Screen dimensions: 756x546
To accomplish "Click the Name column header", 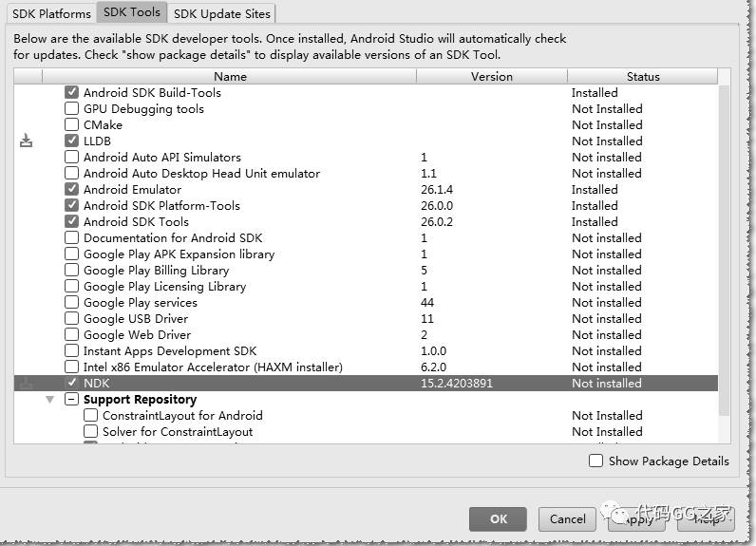I will point(230,76).
